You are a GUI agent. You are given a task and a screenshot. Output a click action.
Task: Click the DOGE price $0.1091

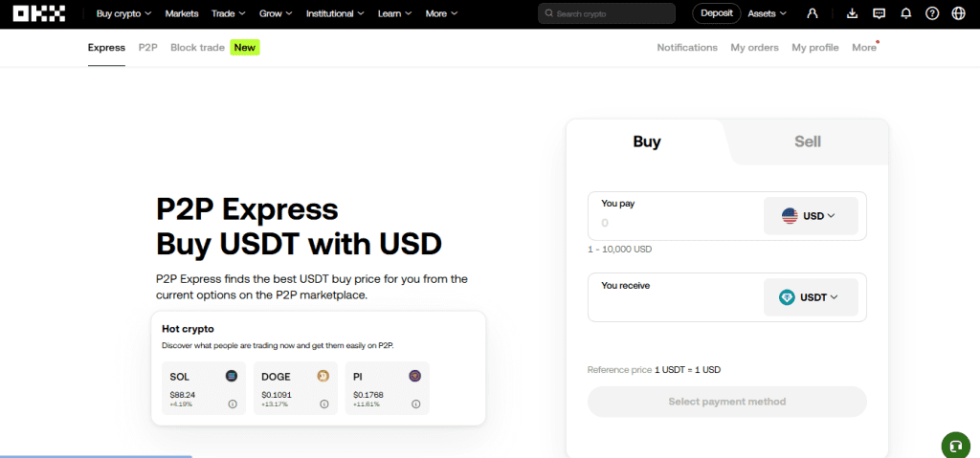(x=277, y=395)
